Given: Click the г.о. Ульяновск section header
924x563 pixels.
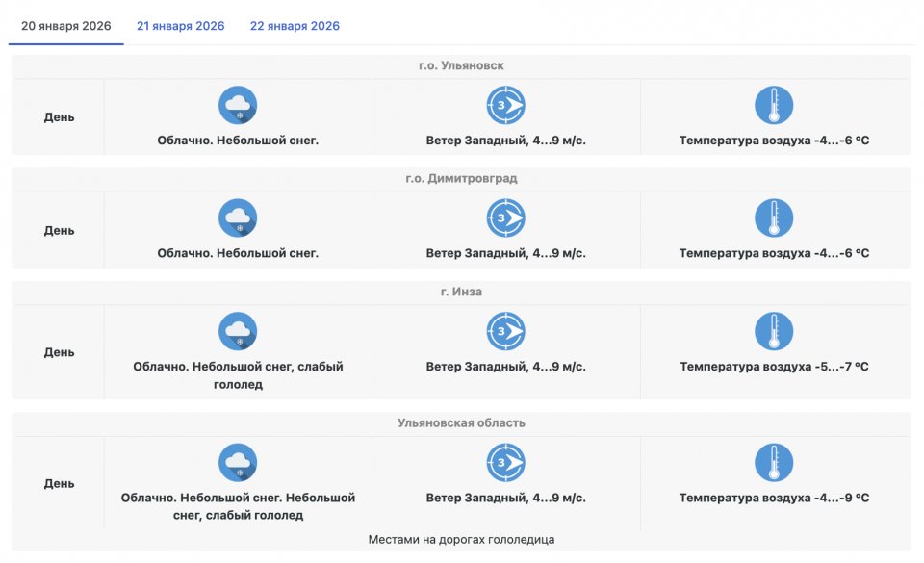Looking at the screenshot, I should pos(461,65).
